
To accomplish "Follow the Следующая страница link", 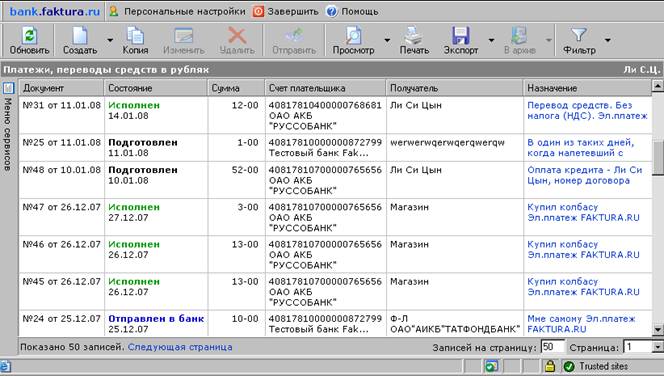I will click(180, 347).
